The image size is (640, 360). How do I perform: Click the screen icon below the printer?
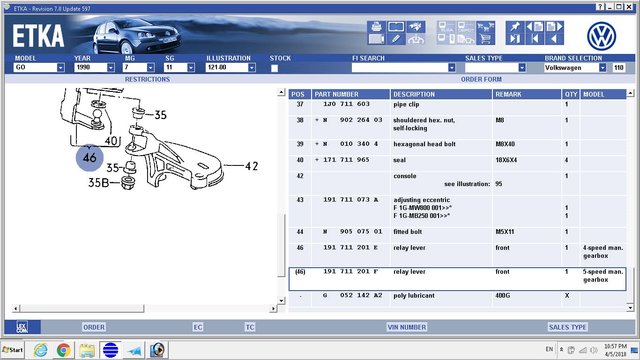376,39
